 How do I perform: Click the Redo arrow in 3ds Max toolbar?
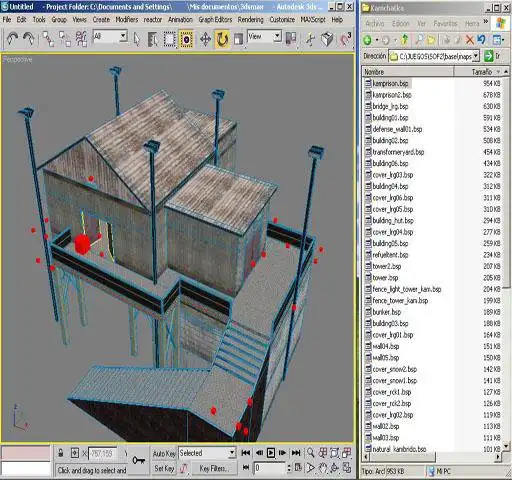29,39
